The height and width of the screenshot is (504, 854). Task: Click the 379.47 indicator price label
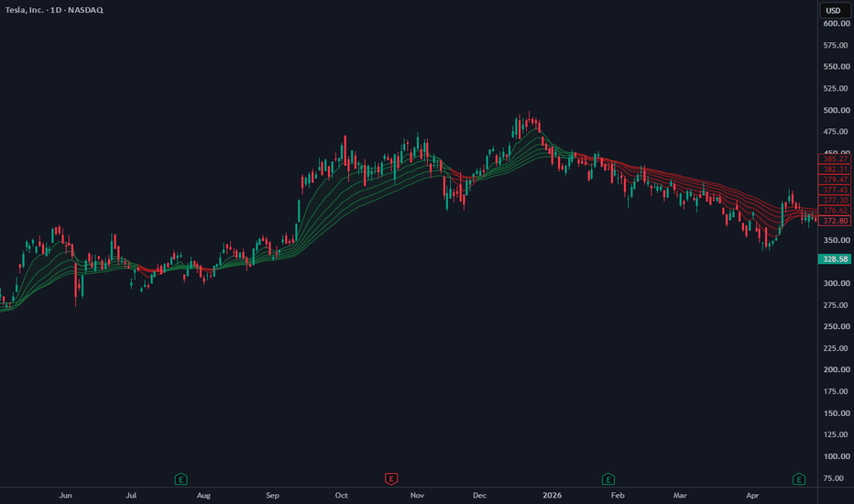click(x=835, y=180)
